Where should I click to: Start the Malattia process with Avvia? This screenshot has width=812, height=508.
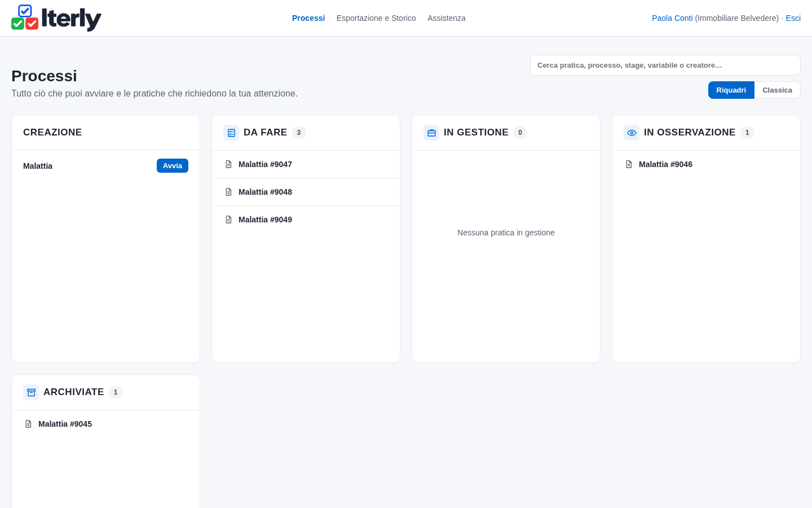173,165
